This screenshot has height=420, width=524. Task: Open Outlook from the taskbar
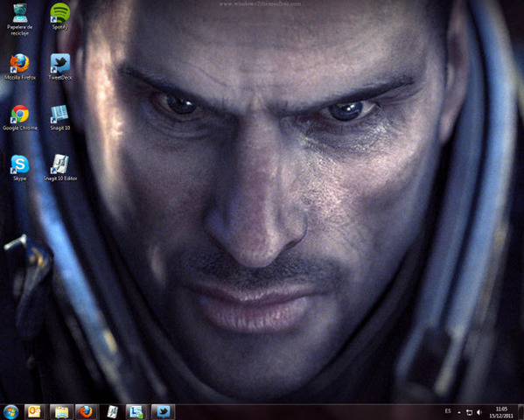click(x=34, y=412)
